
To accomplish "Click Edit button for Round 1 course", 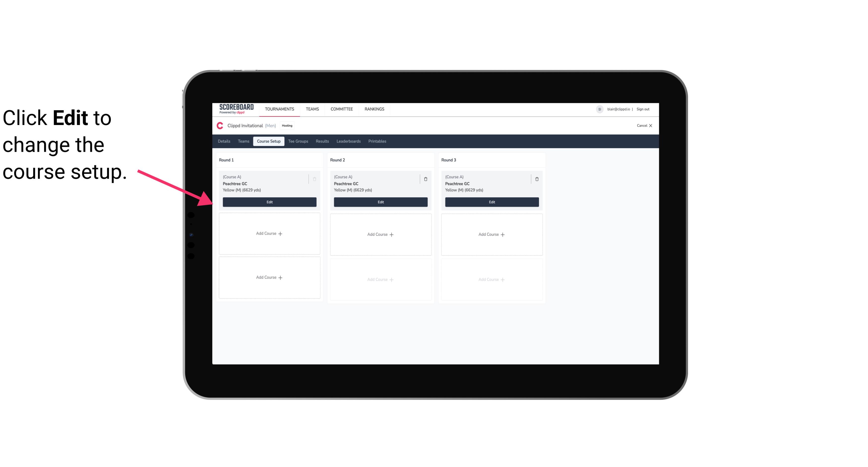I will tap(269, 201).
